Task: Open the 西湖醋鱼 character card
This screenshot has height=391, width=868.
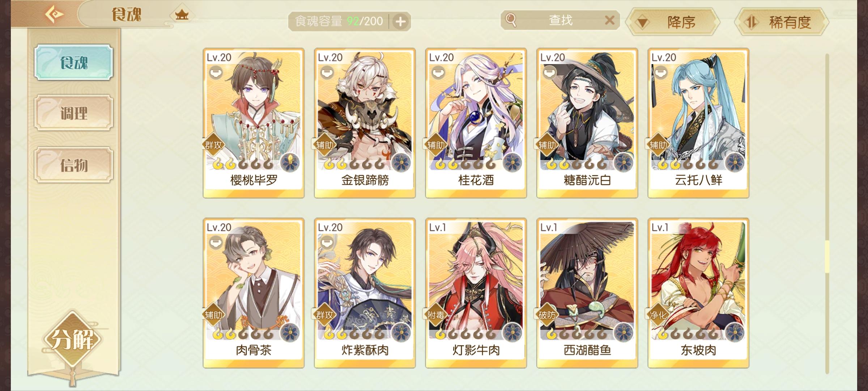Action: [587, 293]
